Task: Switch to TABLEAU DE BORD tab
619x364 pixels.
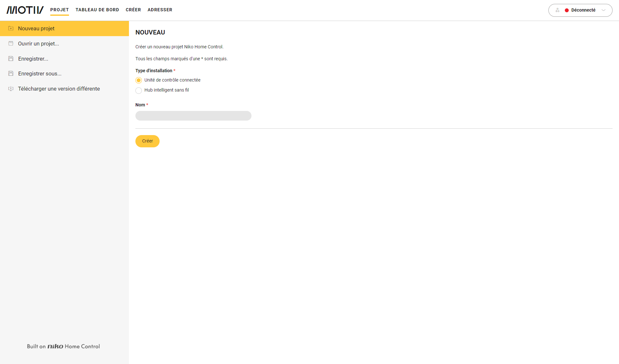Action: pos(97,10)
